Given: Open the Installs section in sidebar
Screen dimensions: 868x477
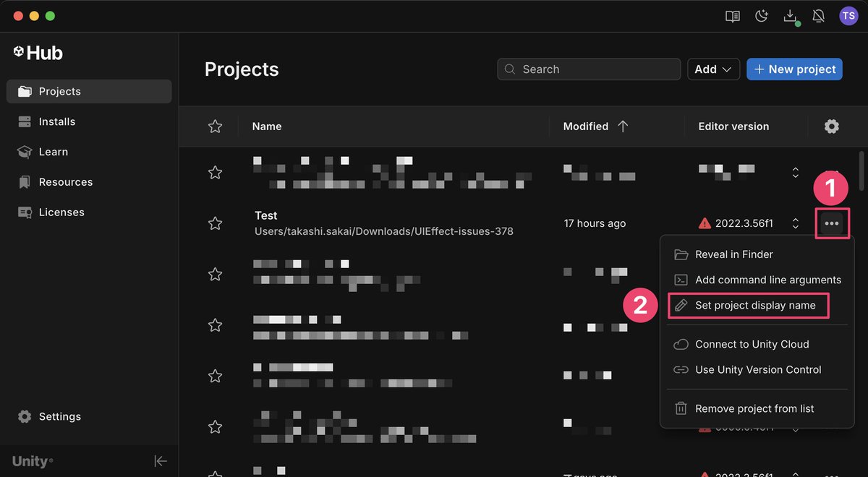Looking at the screenshot, I should 89,121.
